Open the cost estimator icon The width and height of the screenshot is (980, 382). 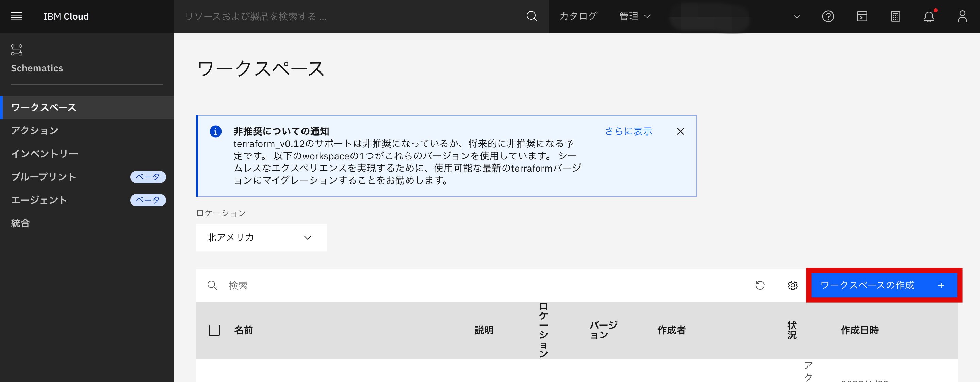[895, 16]
